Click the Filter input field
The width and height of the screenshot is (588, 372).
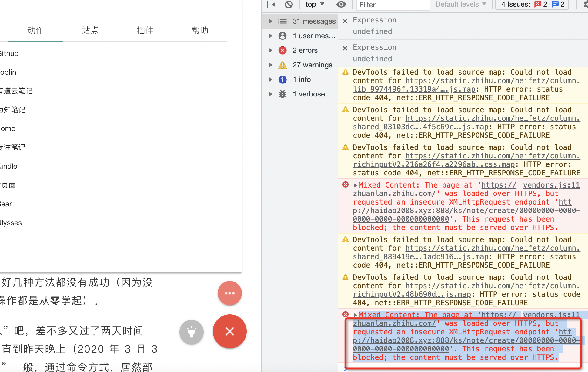click(393, 5)
